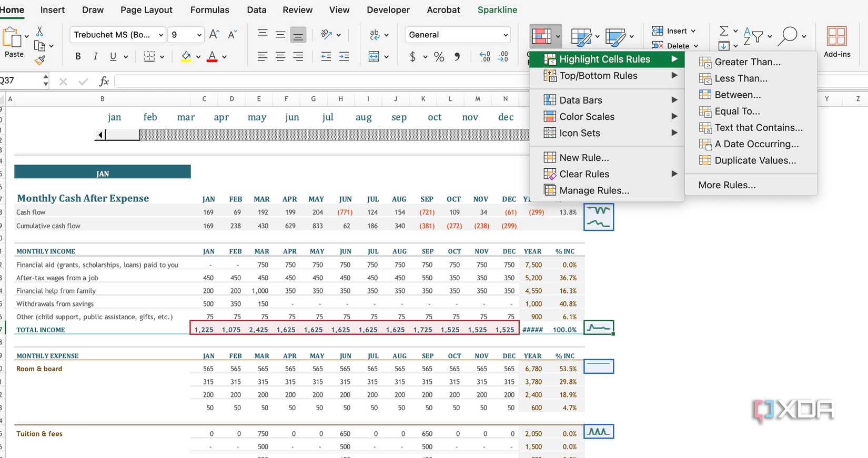
Task: Select New Rule... menu entry
Action: tap(607, 157)
